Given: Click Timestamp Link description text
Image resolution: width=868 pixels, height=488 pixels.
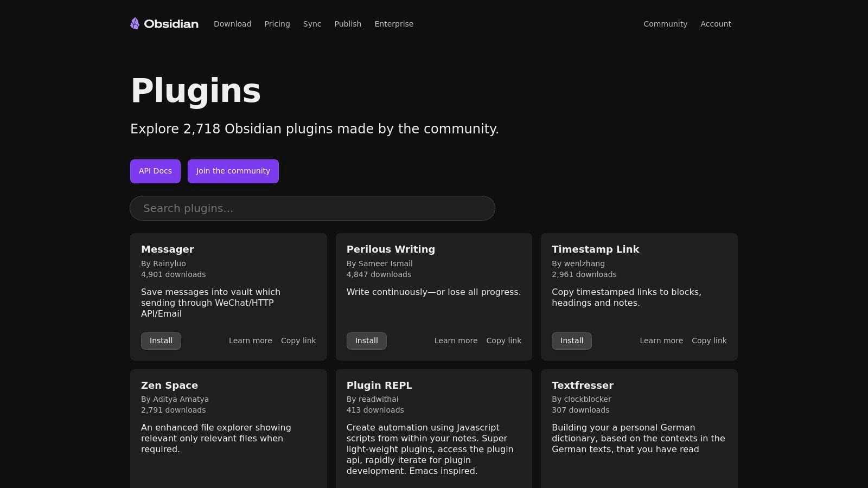Looking at the screenshot, I should pyautogui.click(x=627, y=298).
